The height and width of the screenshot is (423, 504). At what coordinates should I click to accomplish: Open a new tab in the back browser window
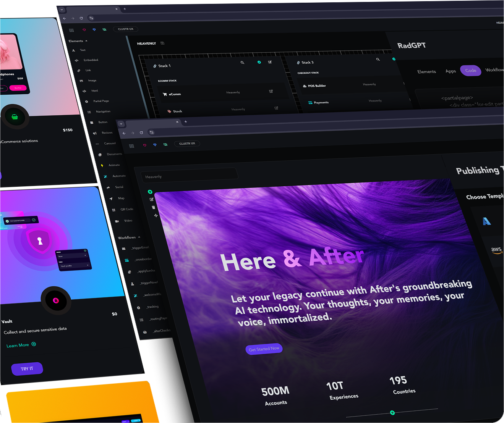(125, 9)
